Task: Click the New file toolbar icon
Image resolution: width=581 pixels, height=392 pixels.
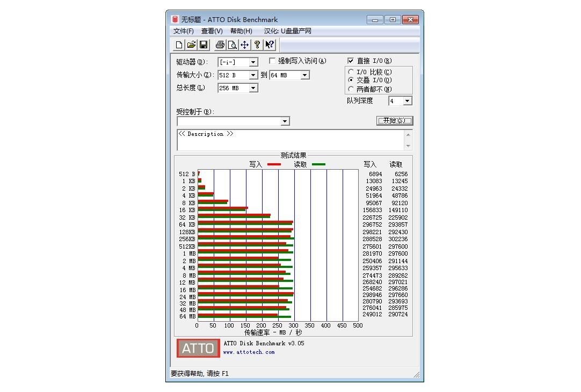Action: 179,45
